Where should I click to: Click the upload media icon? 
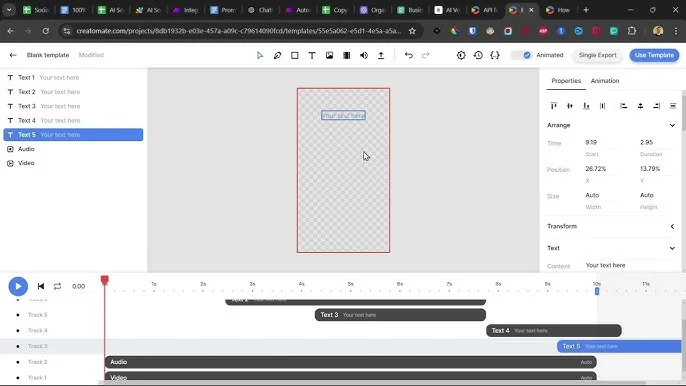coord(381,55)
